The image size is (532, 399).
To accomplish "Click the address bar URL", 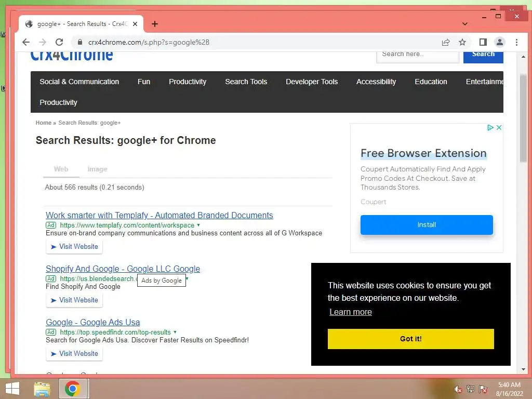I will [x=149, y=42].
